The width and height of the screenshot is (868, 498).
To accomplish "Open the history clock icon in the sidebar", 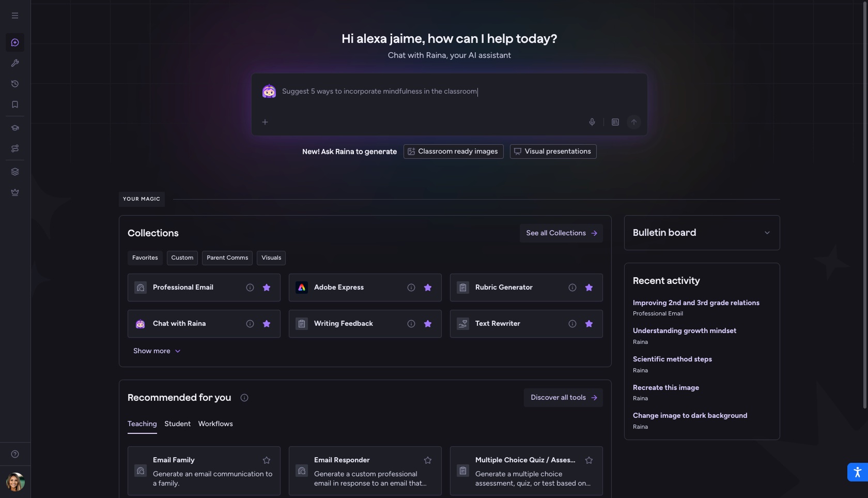I will tap(15, 84).
